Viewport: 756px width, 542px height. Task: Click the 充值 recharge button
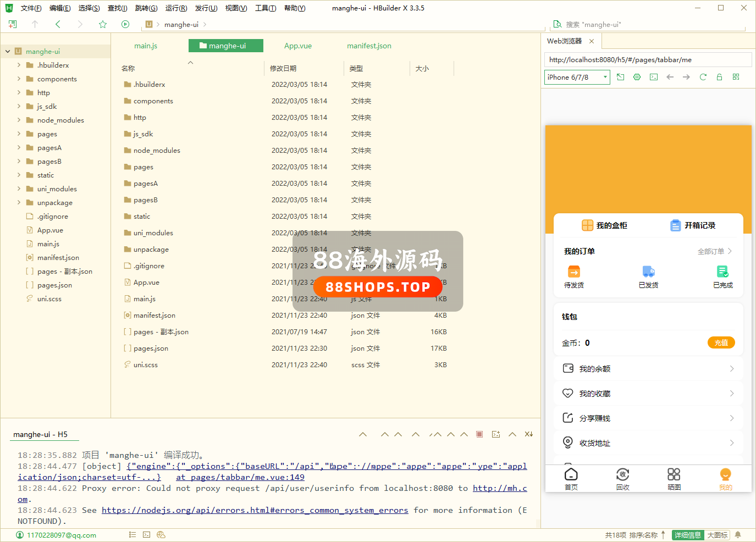click(x=721, y=342)
